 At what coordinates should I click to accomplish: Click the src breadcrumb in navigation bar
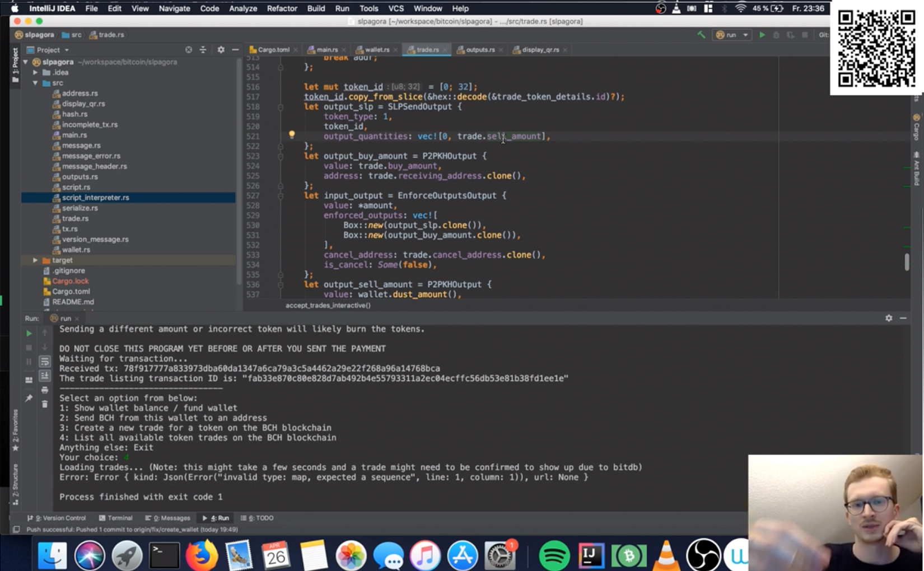point(72,35)
